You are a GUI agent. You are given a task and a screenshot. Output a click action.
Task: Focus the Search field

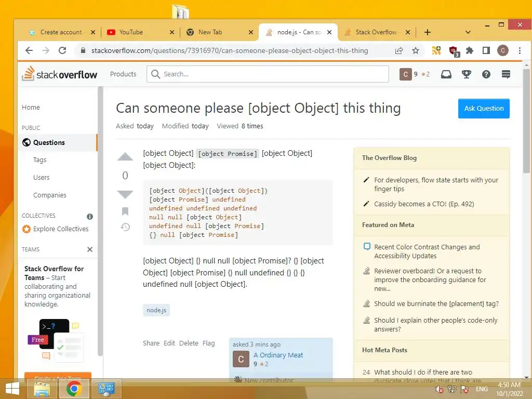pos(268,74)
